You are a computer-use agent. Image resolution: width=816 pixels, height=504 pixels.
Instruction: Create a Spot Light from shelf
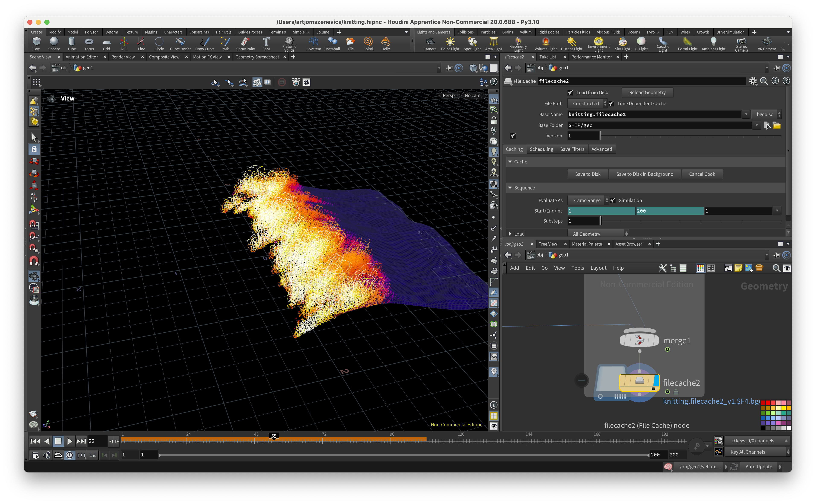point(472,44)
